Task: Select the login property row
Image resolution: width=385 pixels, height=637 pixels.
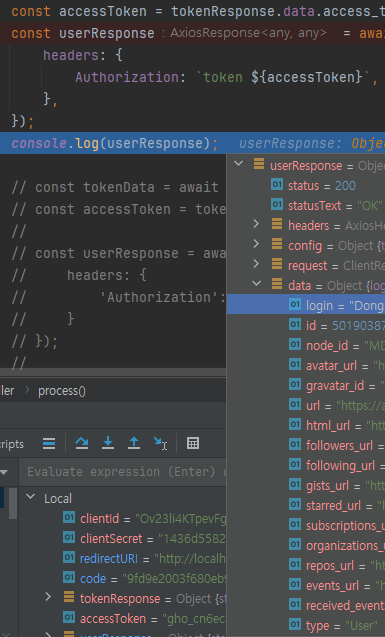Action: coord(306,304)
